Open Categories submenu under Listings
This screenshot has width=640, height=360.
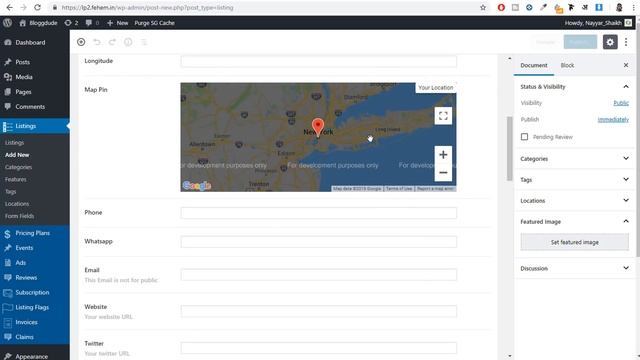coord(18,167)
